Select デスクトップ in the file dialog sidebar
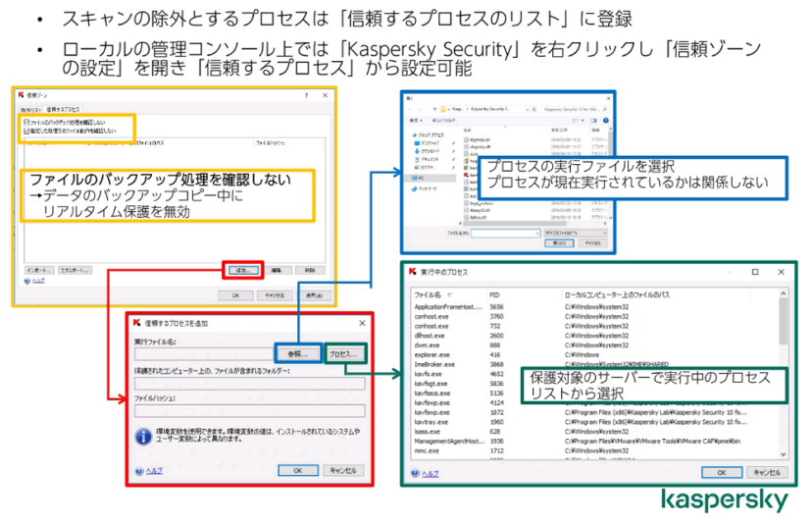Image resolution: width=812 pixels, height=528 pixels. (x=427, y=143)
